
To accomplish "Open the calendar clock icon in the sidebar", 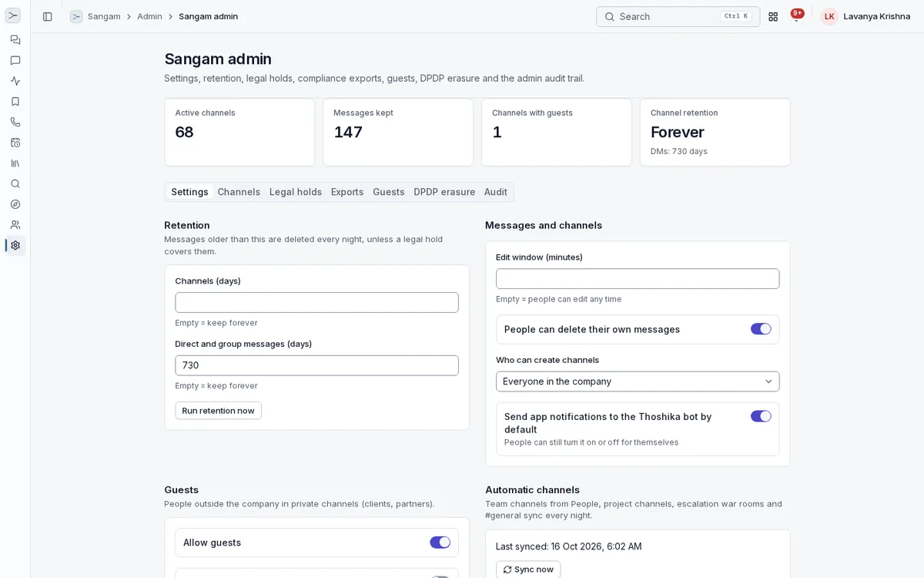I will point(15,143).
